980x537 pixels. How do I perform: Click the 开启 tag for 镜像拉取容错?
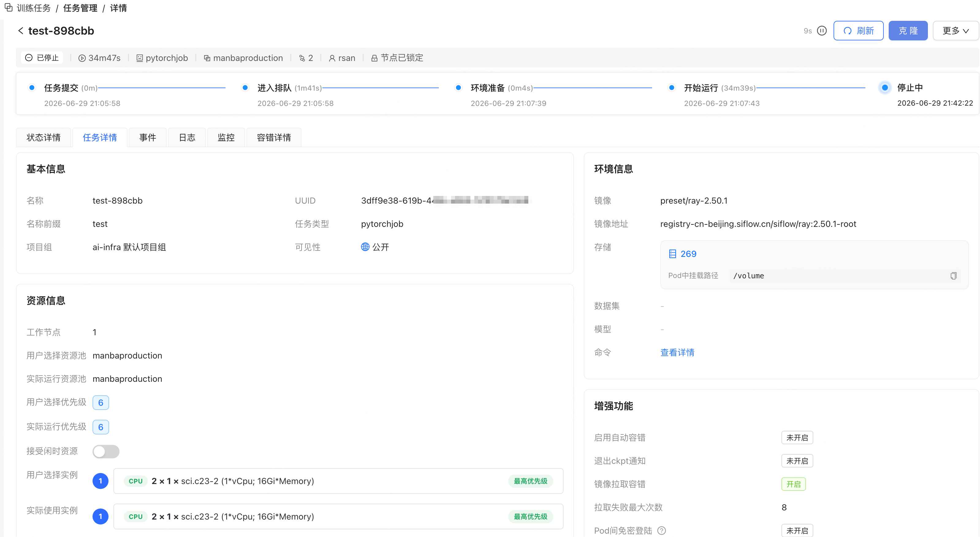(793, 484)
